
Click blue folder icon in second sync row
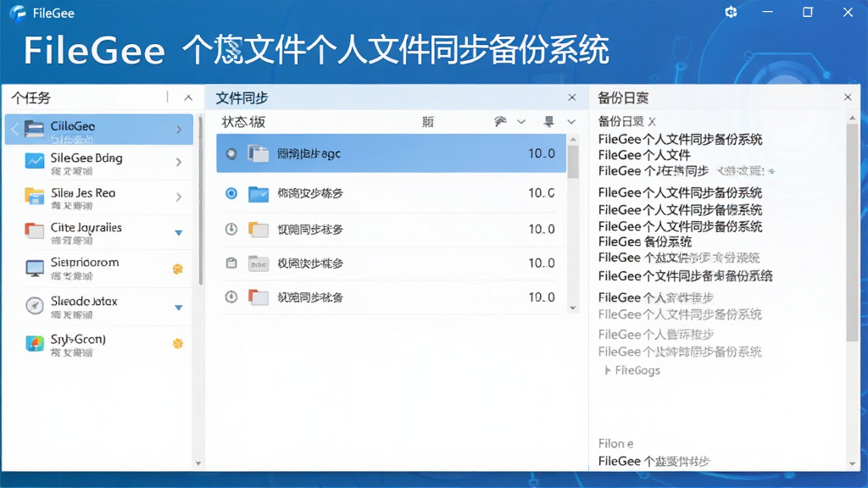[258, 194]
